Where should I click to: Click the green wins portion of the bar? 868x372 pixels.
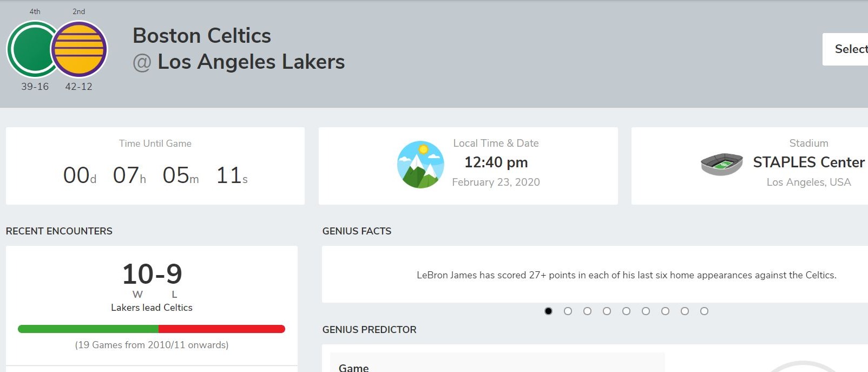[x=88, y=329]
